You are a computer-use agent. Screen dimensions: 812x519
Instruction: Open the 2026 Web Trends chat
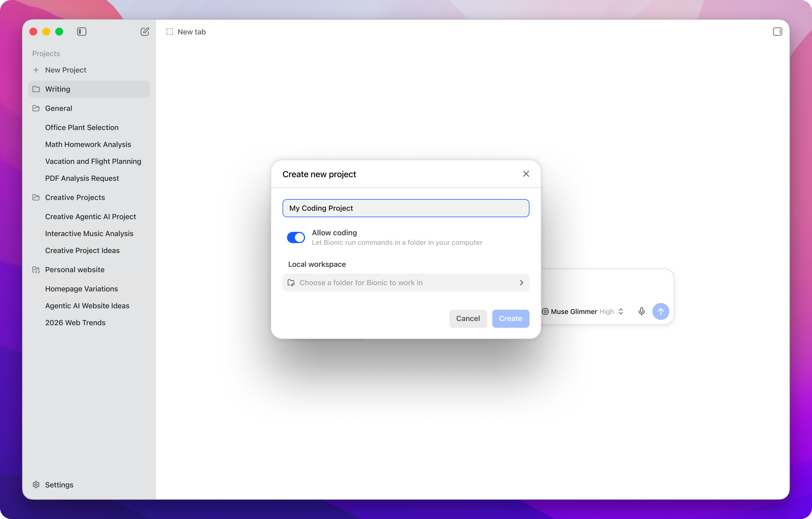(x=75, y=323)
